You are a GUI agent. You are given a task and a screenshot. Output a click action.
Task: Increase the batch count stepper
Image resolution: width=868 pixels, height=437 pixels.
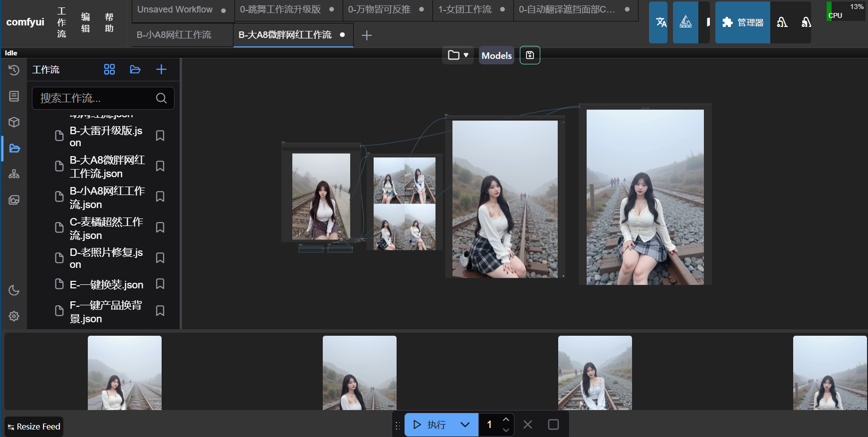click(x=506, y=420)
